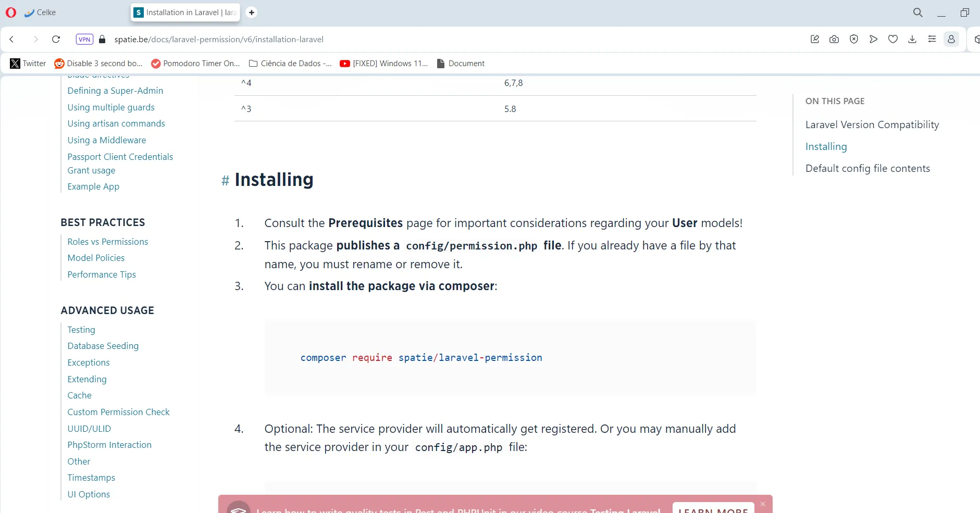Add page to bookmarks with heart icon
The height and width of the screenshot is (513, 980).
[x=892, y=39]
